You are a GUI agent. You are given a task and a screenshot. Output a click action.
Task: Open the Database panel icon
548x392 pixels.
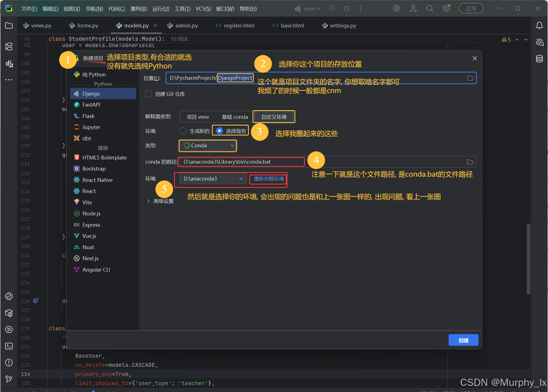point(539,59)
